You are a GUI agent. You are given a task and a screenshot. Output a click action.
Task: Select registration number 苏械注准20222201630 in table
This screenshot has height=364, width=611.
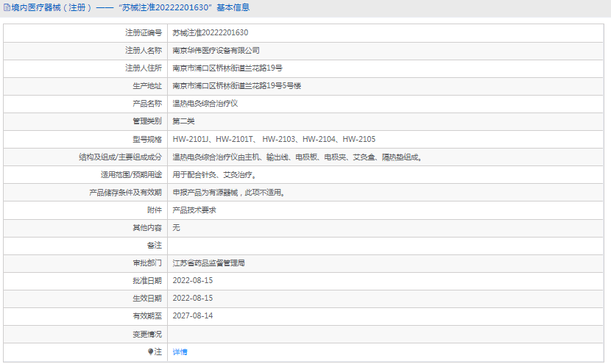tap(211, 32)
